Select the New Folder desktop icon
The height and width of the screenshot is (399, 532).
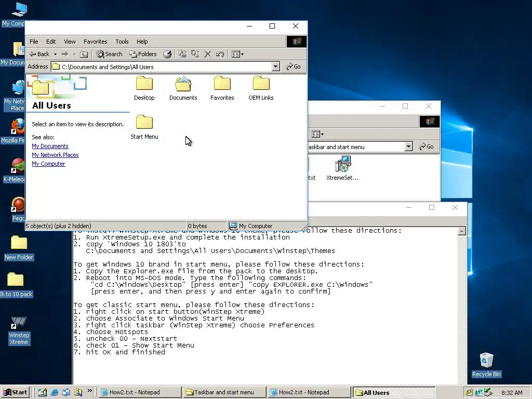point(19,248)
